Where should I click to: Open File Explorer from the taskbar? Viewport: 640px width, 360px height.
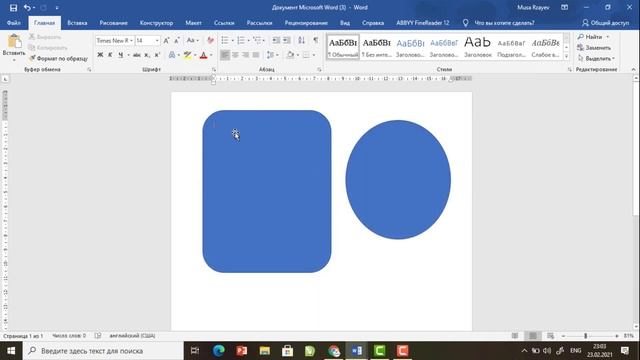[264, 351]
